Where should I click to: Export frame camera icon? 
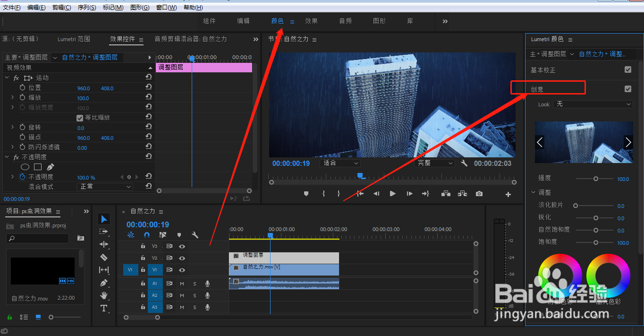coord(479,194)
